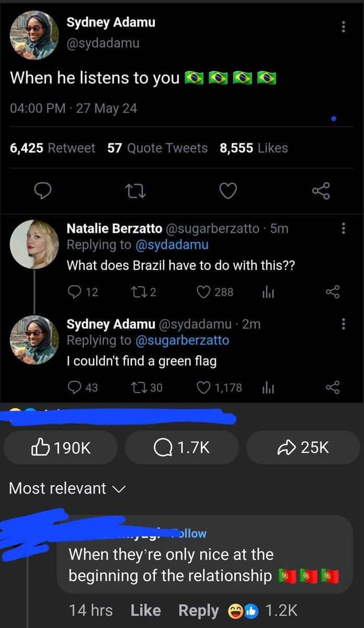Open @sugarberzatto mention link in reply
Viewport: 364px width, 628px height.
(x=182, y=340)
